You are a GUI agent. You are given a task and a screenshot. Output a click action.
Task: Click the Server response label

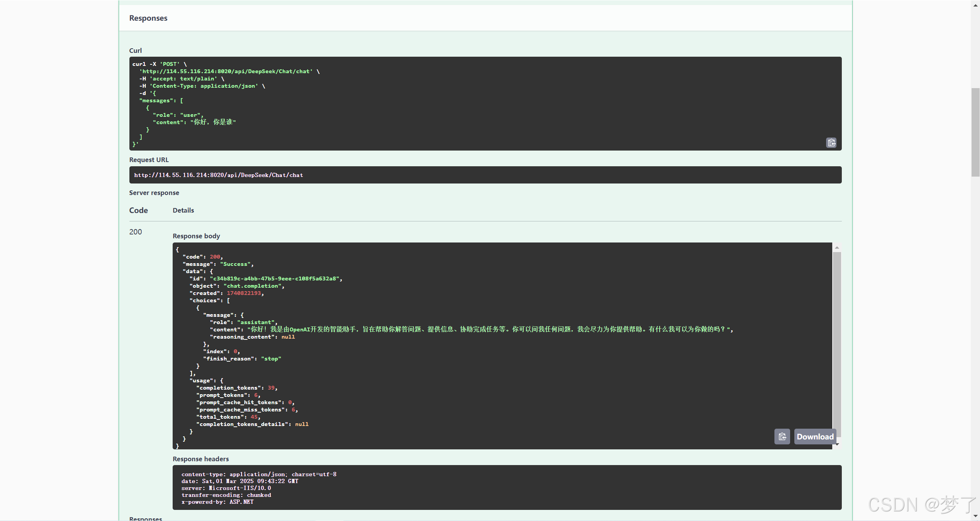(x=154, y=193)
